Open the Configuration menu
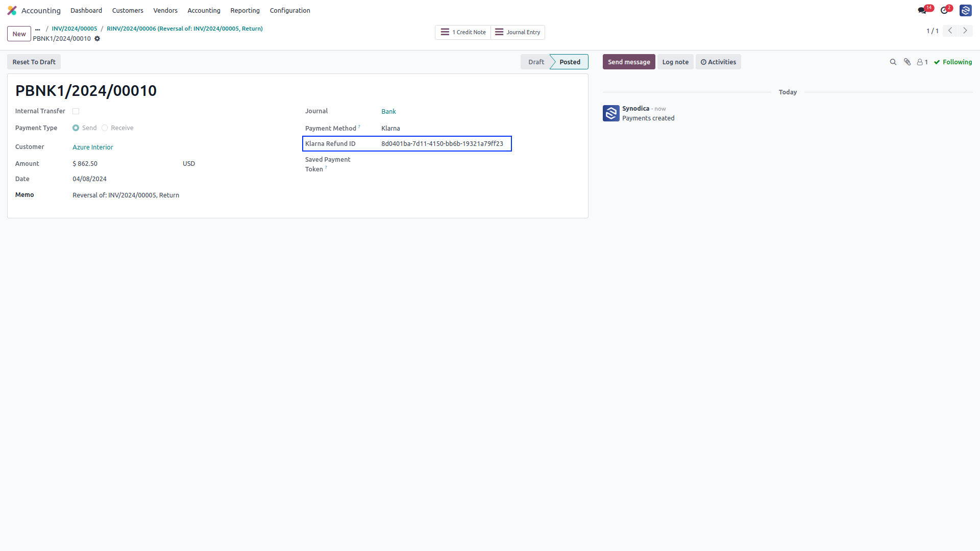Image resolution: width=980 pixels, height=551 pixels. 290,10
